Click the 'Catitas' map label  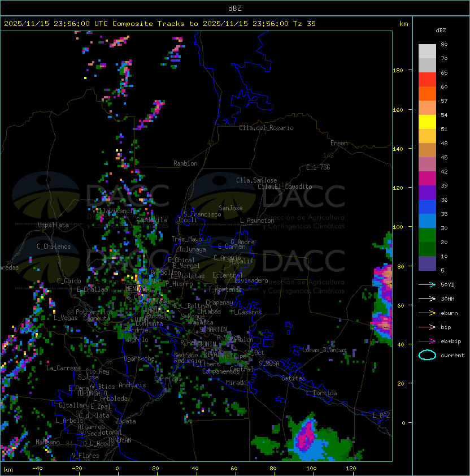[293, 378]
